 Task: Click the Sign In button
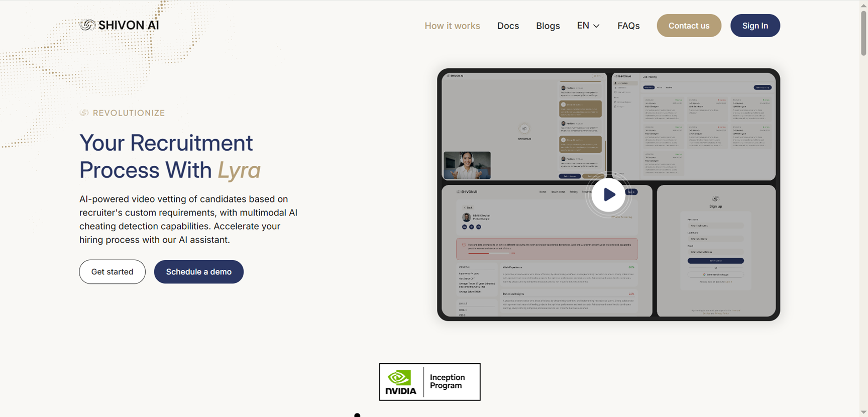pyautogui.click(x=755, y=26)
